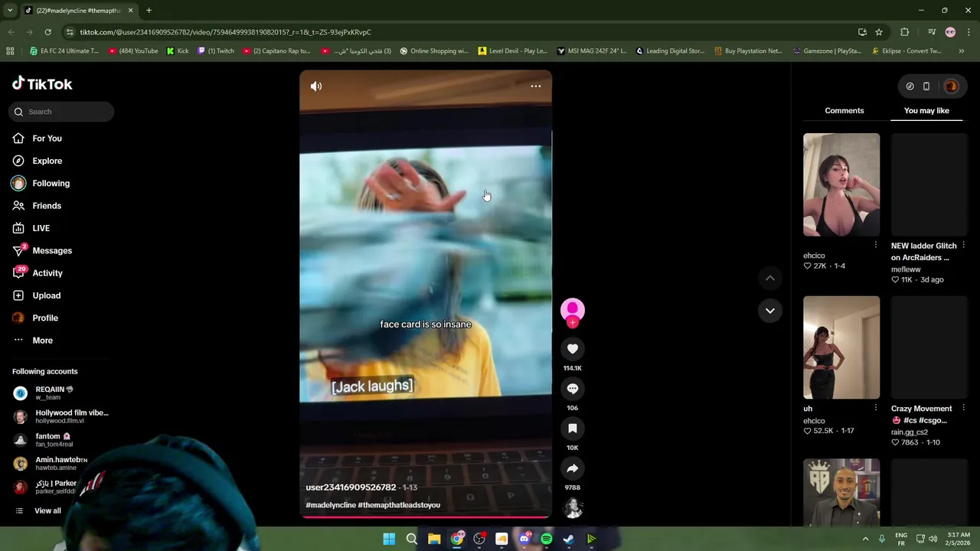Open options for NEW ladder Glitch video

tap(963, 246)
